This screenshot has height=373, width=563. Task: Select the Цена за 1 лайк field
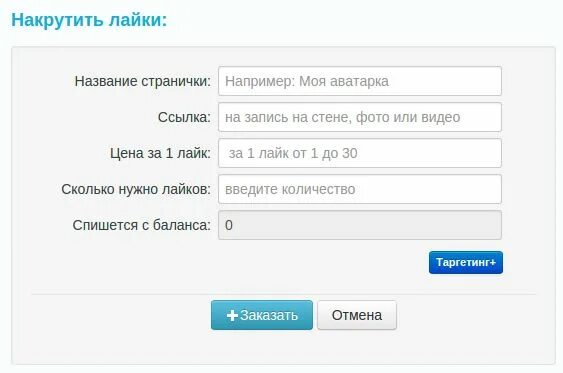coord(360,153)
